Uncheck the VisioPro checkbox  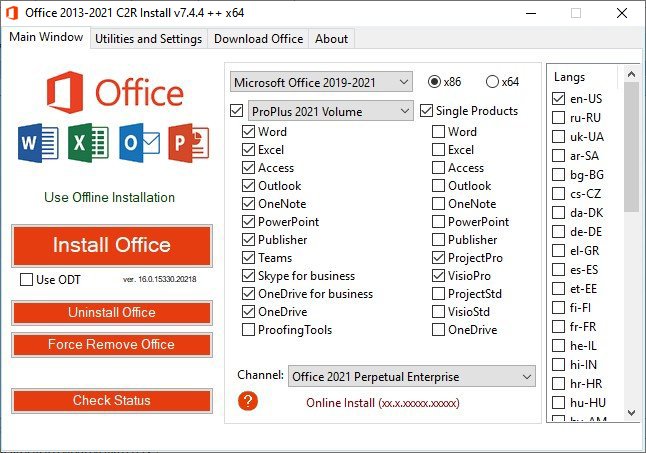pyautogui.click(x=438, y=276)
